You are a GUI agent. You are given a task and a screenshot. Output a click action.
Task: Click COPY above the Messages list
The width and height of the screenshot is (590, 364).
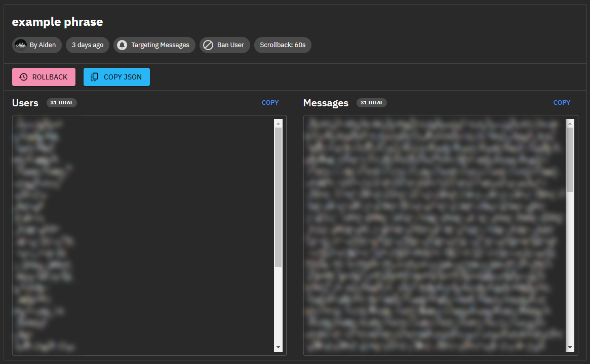pos(562,102)
